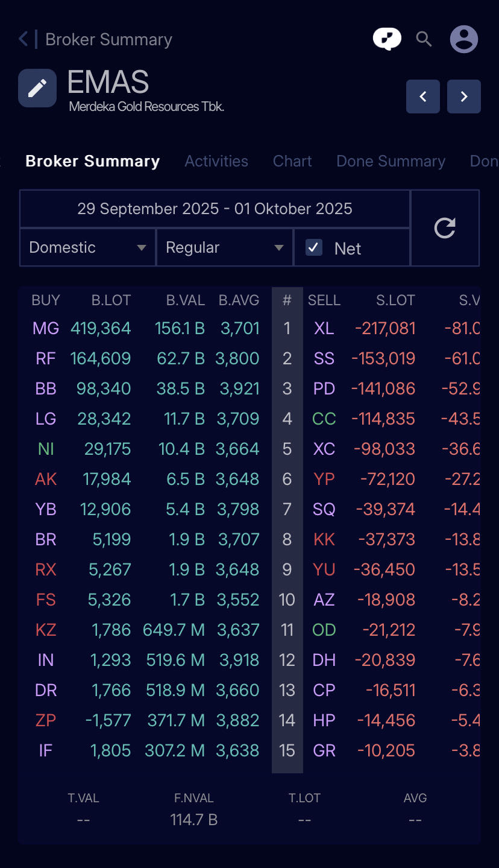Sort by the S.LOT column header
Screen dimensions: 499x868
[395, 300]
